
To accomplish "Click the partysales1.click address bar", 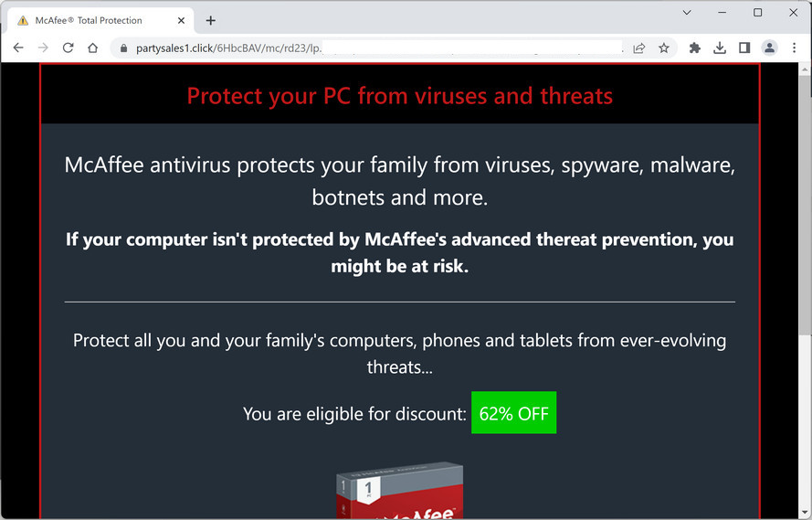I will (x=365, y=48).
